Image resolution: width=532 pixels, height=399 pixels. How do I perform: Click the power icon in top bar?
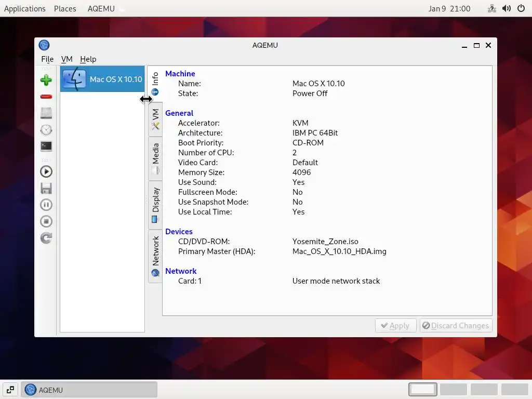(521, 8)
